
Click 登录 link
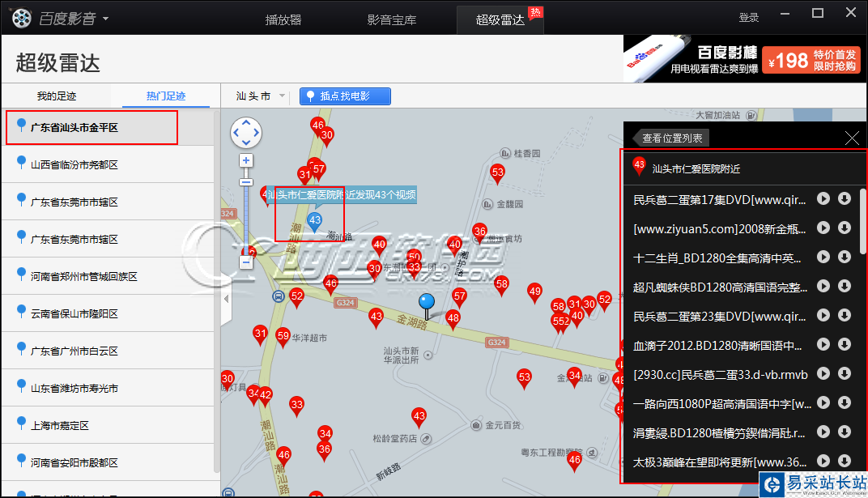click(x=748, y=18)
